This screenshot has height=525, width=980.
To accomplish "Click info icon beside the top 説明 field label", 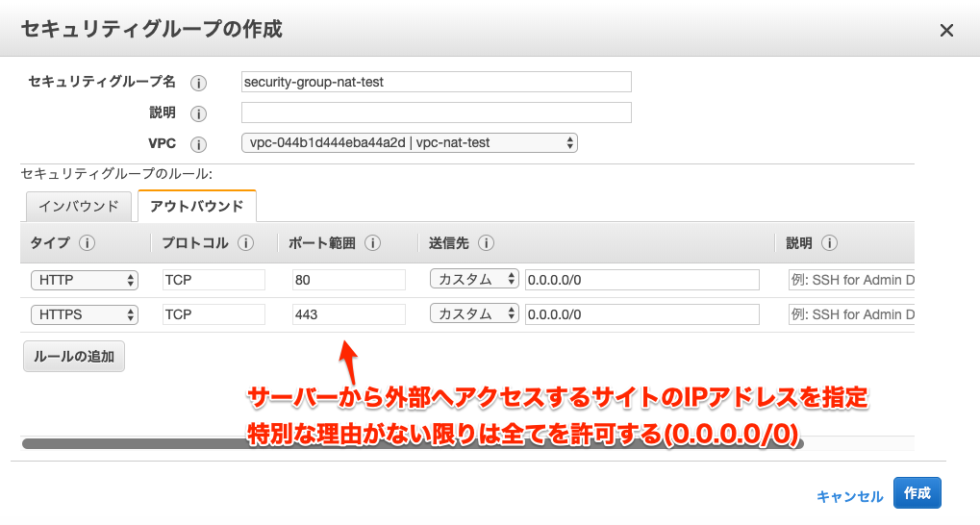I will [198, 113].
